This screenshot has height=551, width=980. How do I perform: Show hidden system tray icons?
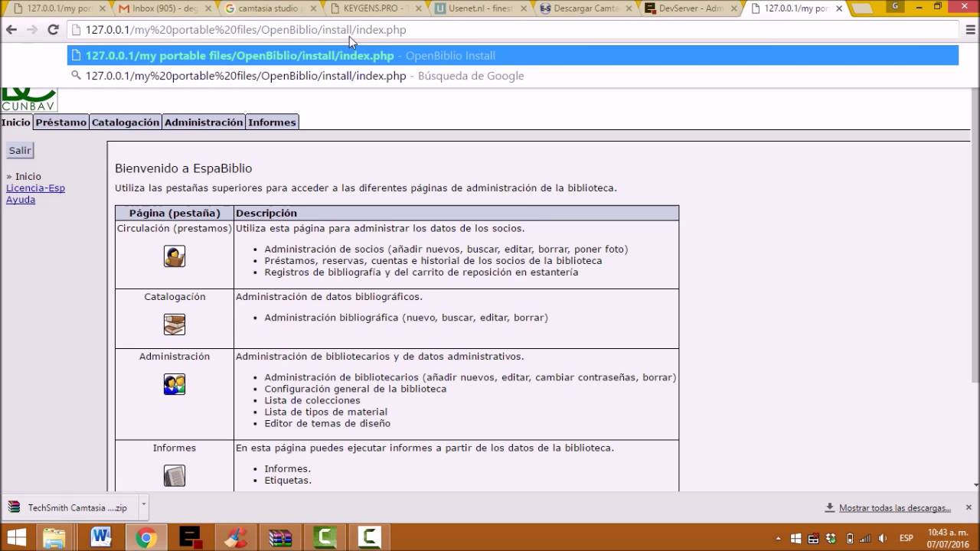[x=779, y=538]
